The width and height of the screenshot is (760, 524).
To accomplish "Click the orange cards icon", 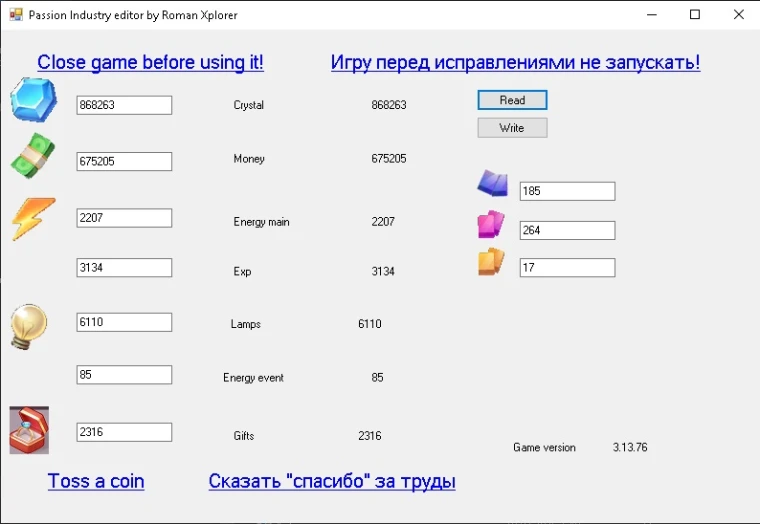I will (491, 262).
